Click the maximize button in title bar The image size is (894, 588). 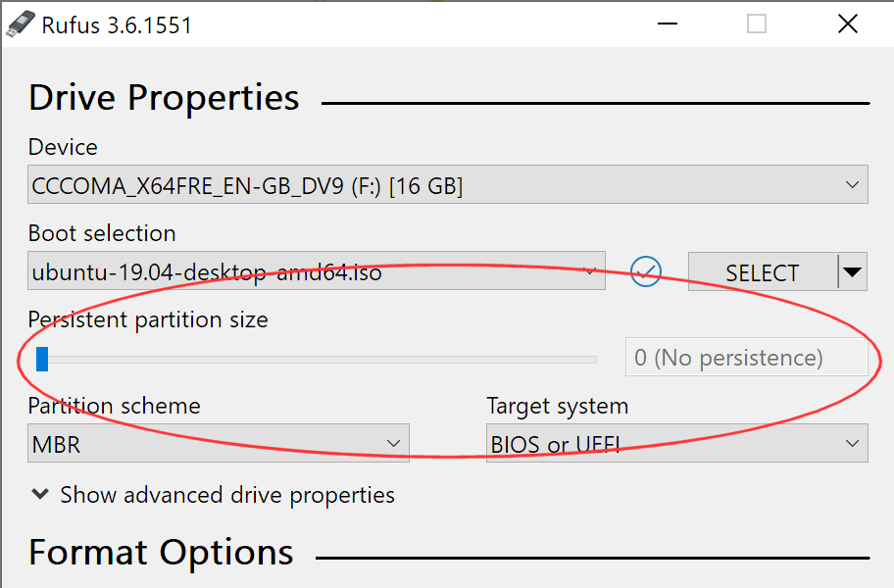757,24
